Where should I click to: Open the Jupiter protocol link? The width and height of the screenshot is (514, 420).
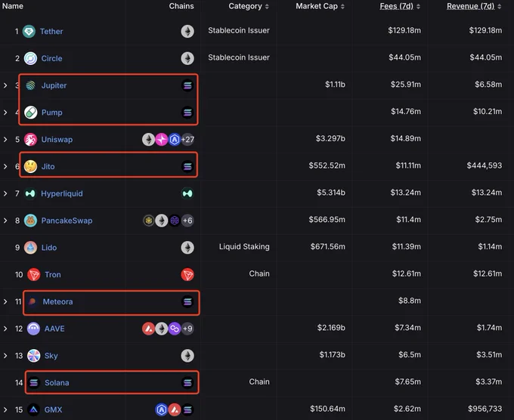point(54,85)
